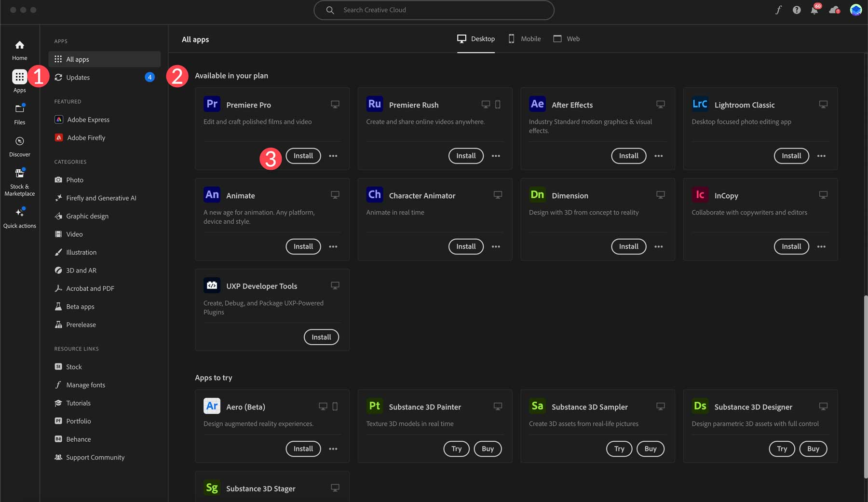Open more options for After Effects

[x=659, y=156]
